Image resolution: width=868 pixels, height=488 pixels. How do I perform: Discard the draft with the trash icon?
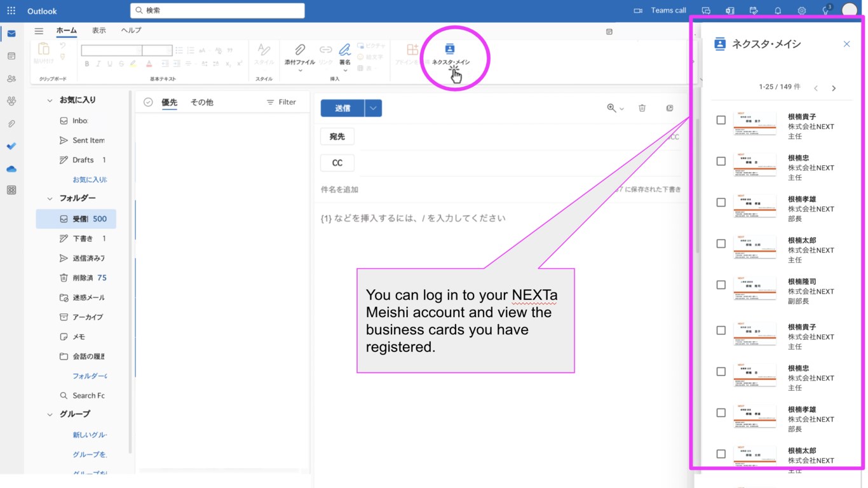642,108
